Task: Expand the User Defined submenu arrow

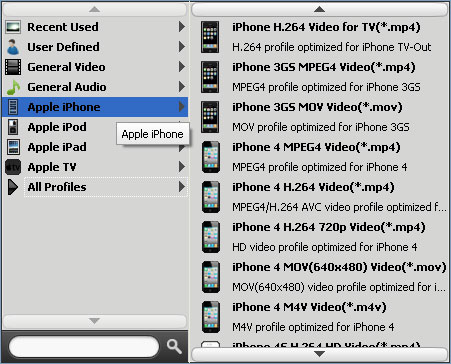Action: (x=182, y=47)
